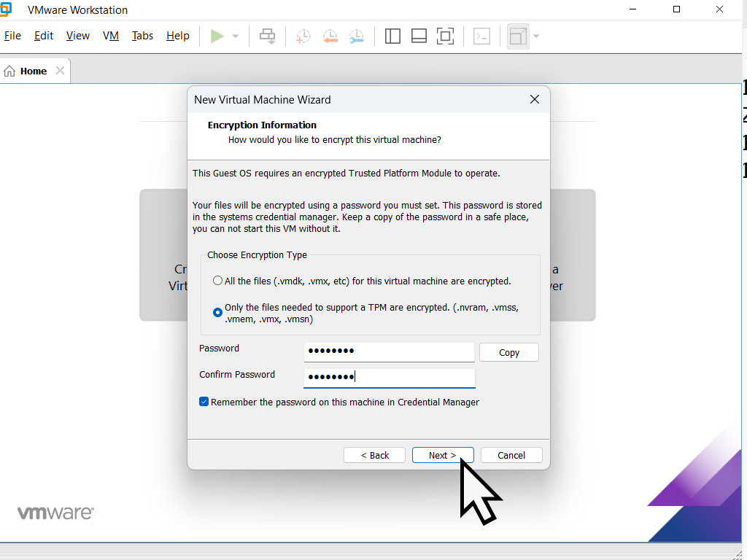The height and width of the screenshot is (560, 747).
Task: Go Back to the previous wizard step
Action: tap(374, 455)
